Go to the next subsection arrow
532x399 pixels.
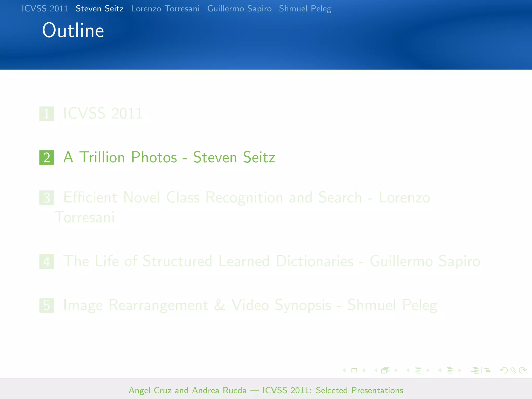(428, 370)
